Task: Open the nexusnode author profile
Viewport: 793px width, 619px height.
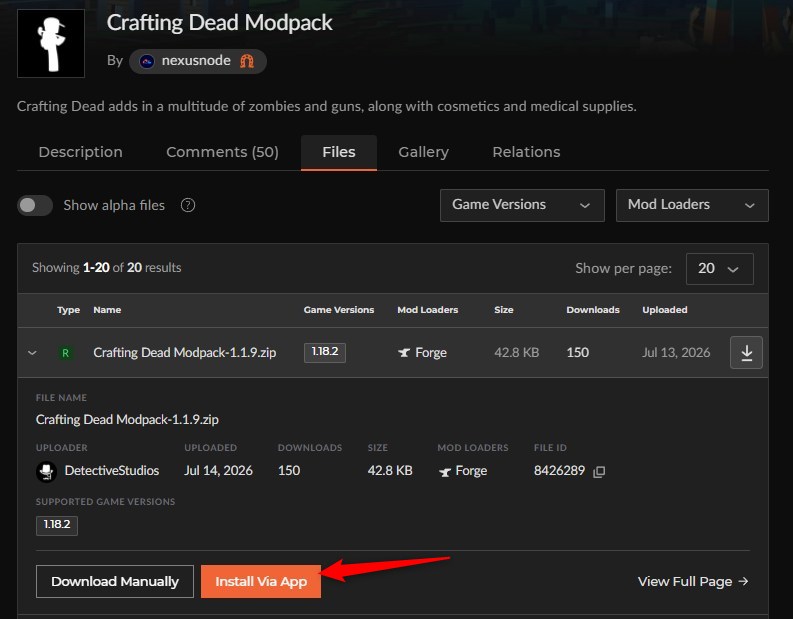Action: [x=196, y=61]
